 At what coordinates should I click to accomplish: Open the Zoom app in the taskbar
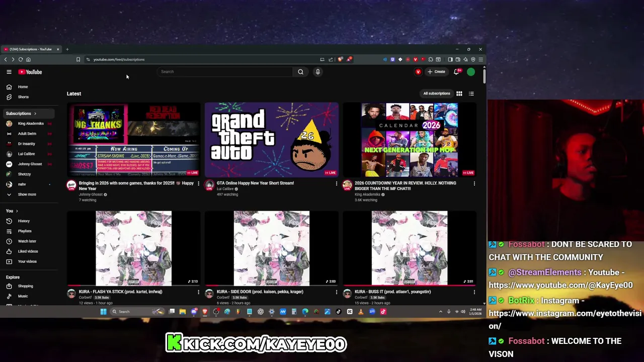tap(372, 312)
